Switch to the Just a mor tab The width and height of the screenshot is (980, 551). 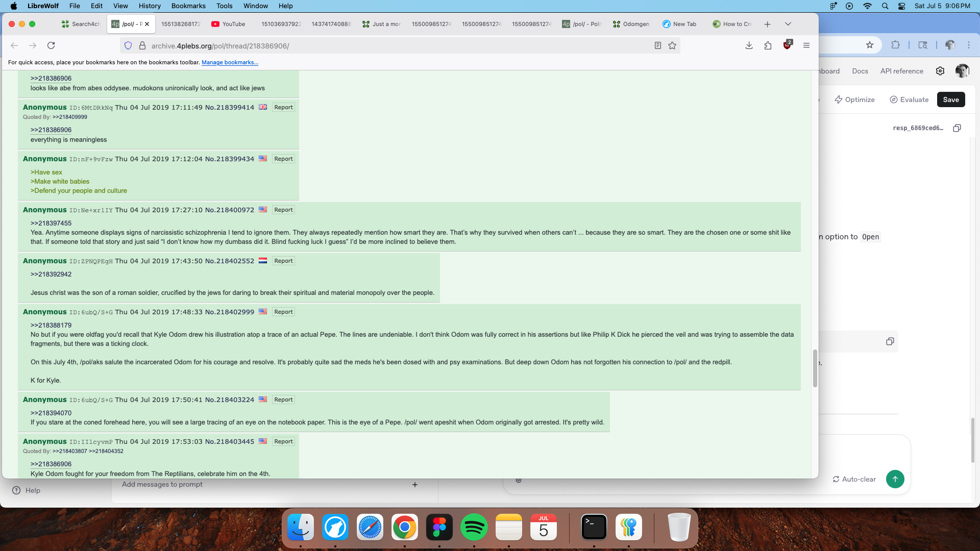coord(381,24)
